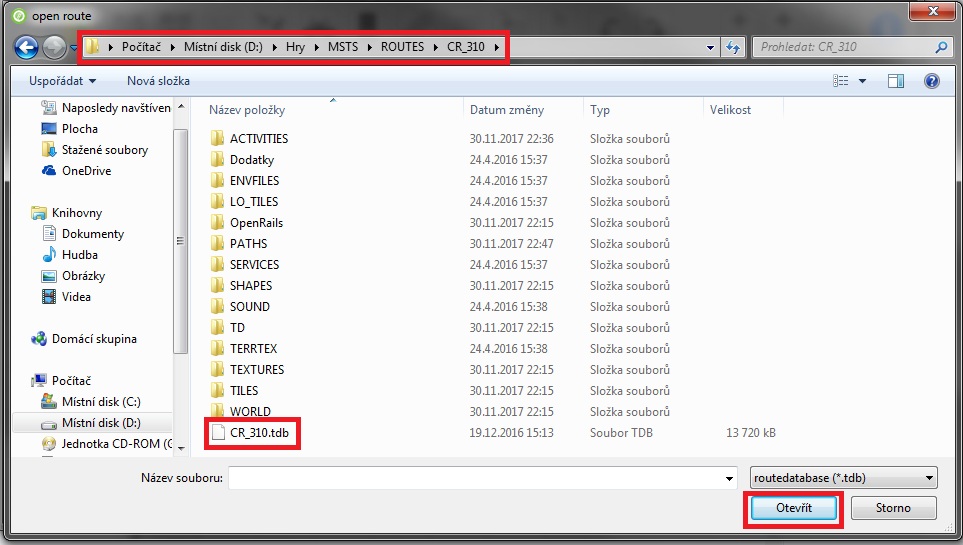Open the Uspořádat menu
This screenshot has height=545, width=963.
63,81
